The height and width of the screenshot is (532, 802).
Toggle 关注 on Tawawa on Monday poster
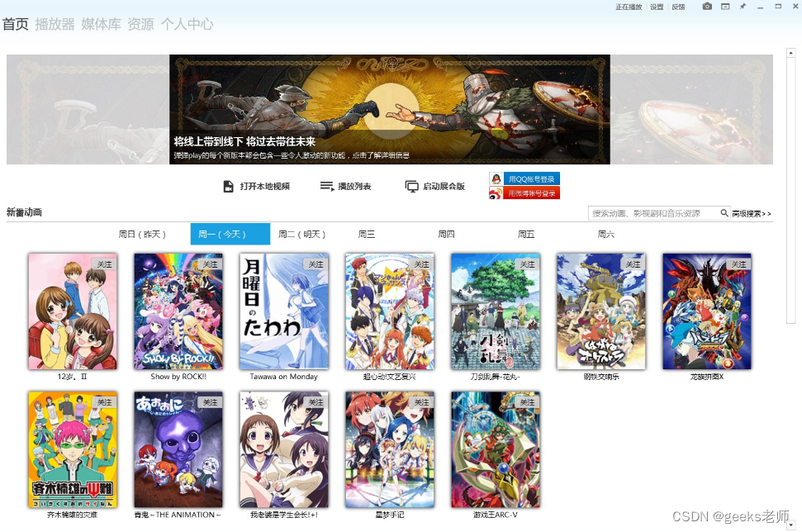tap(316, 264)
